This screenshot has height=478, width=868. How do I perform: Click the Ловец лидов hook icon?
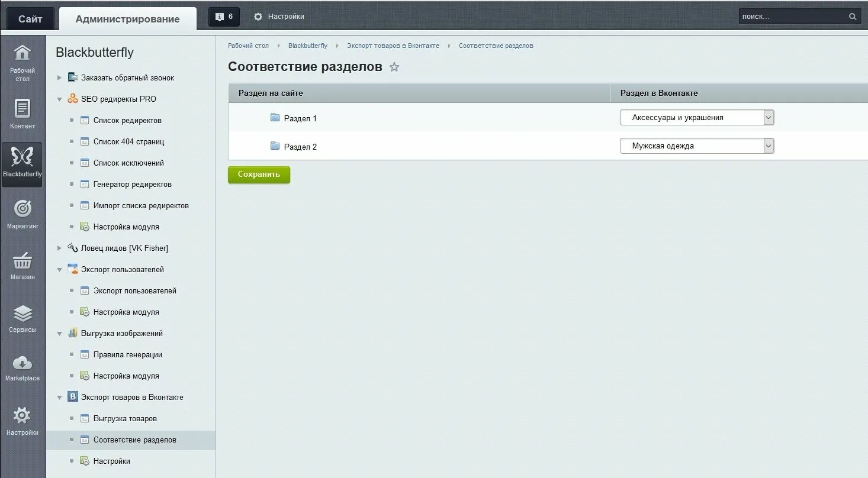73,248
